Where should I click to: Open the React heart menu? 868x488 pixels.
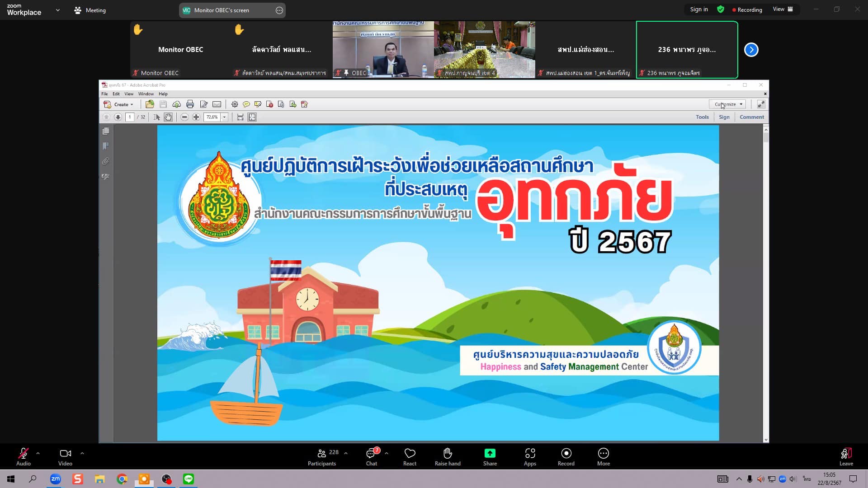(410, 456)
